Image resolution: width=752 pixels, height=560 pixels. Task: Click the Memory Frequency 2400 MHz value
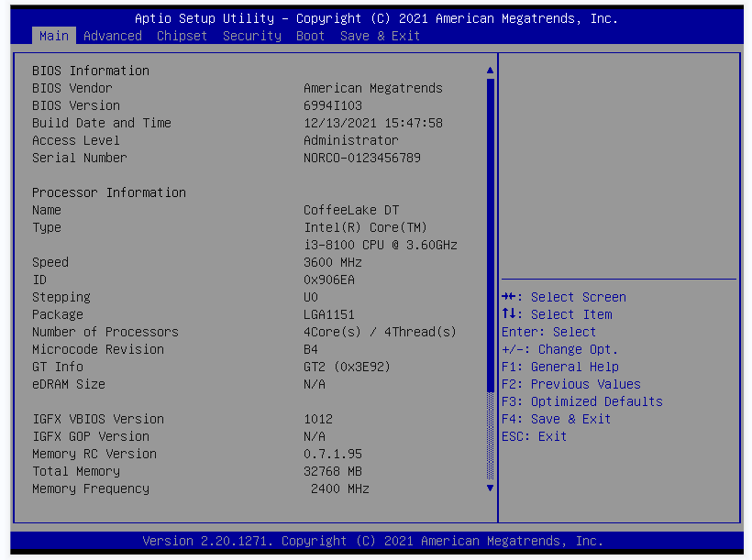[x=340, y=489]
